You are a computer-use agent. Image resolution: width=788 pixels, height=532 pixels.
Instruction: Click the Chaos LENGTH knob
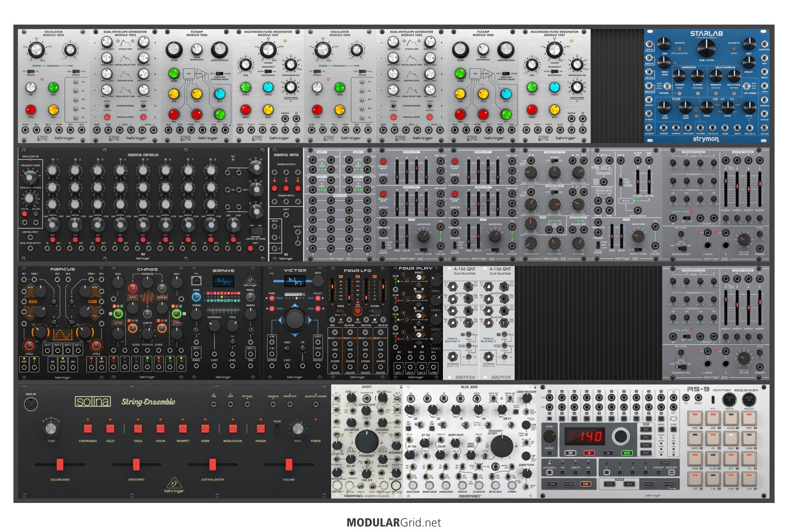147,334
